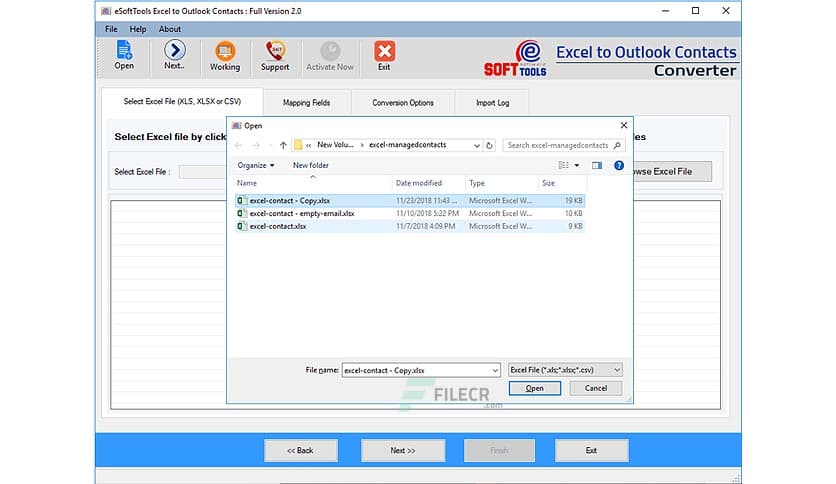This screenshot has width=836, height=484.
Task: Click the 9 KB size cell
Action: click(x=575, y=226)
